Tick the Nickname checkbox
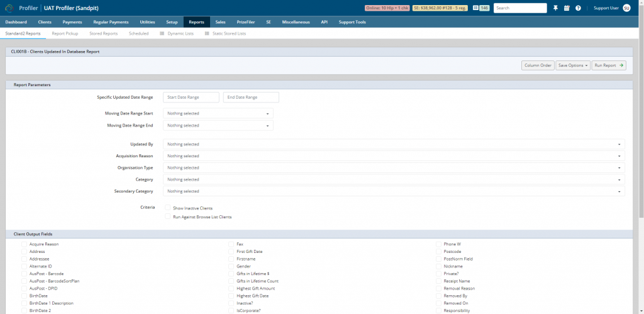Image resolution: width=644 pixels, height=314 pixels. click(438, 266)
